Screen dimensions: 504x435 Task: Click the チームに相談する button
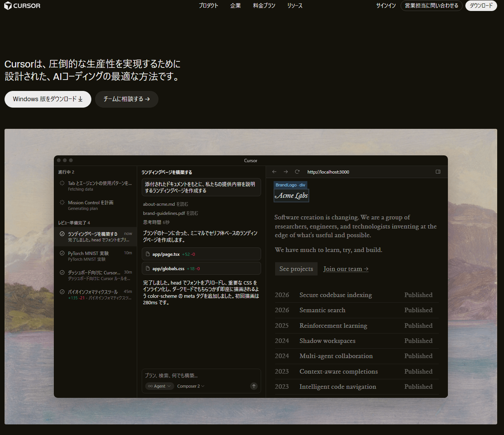pos(127,99)
